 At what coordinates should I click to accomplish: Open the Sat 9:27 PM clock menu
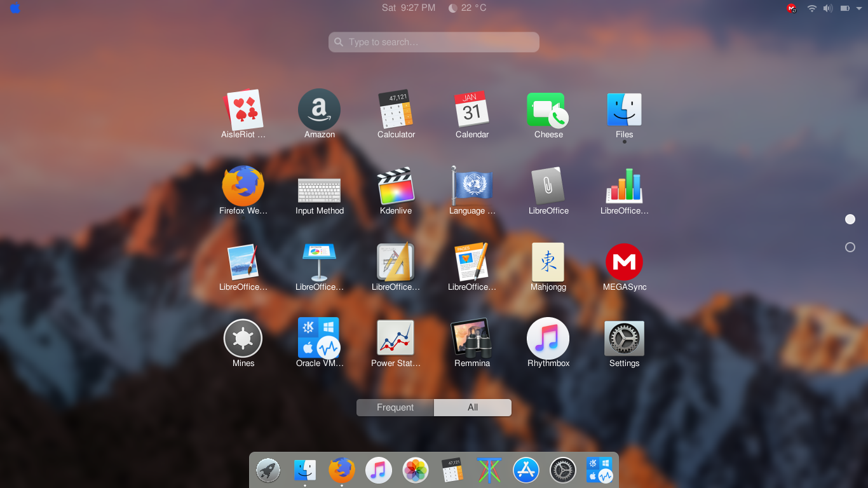(409, 8)
